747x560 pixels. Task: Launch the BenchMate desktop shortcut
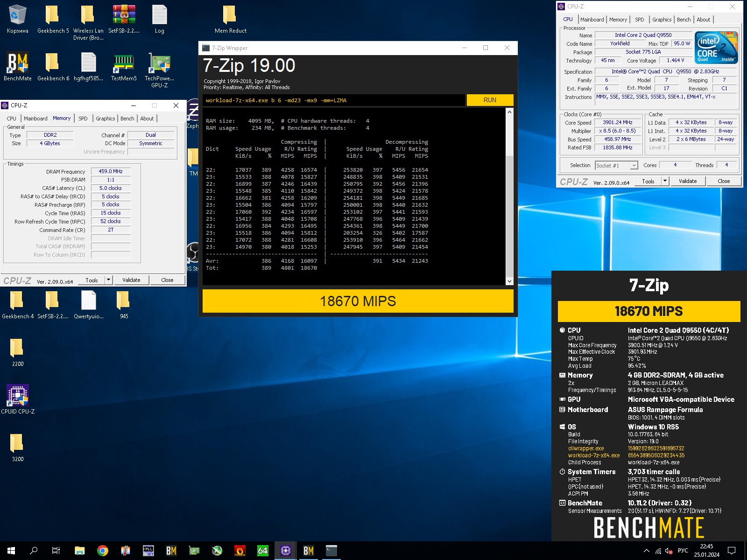pos(18,67)
